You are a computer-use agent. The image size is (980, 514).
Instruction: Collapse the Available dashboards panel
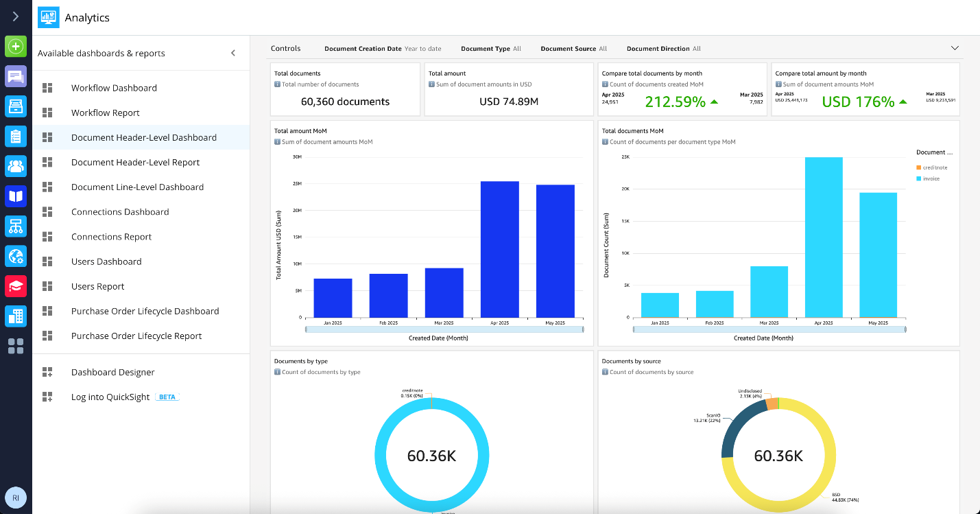coord(233,53)
